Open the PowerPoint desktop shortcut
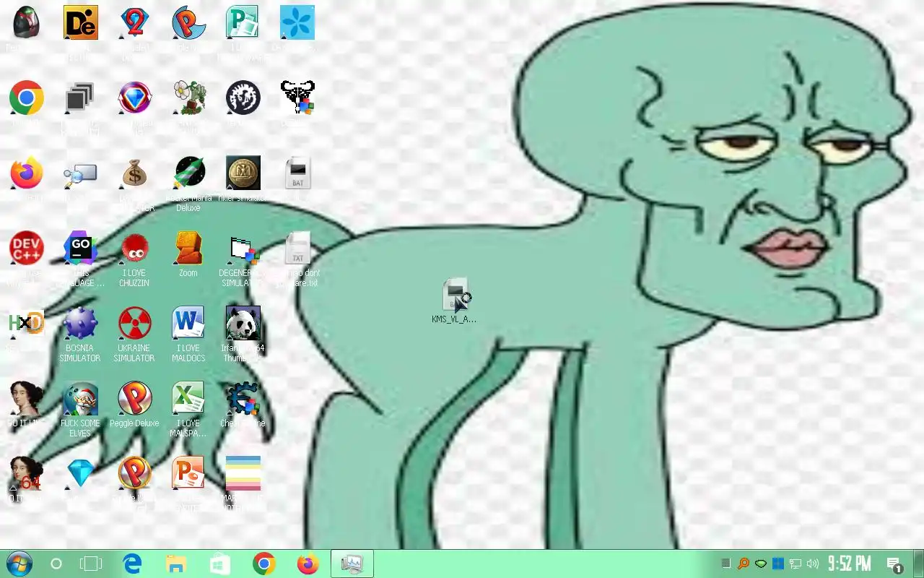This screenshot has height=578, width=924. point(188,474)
